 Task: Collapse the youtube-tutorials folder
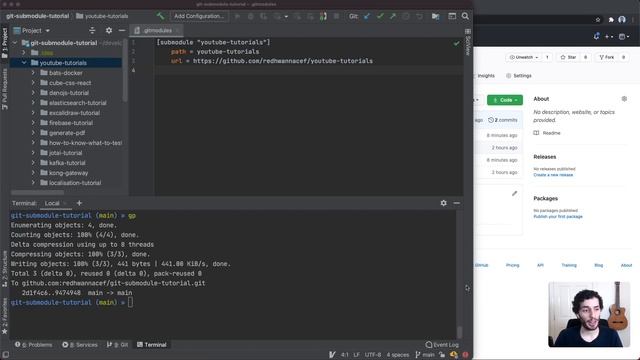(x=24, y=62)
